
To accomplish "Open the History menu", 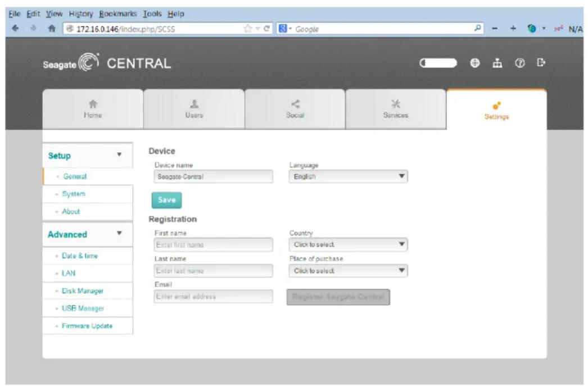I will pyautogui.click(x=80, y=14).
